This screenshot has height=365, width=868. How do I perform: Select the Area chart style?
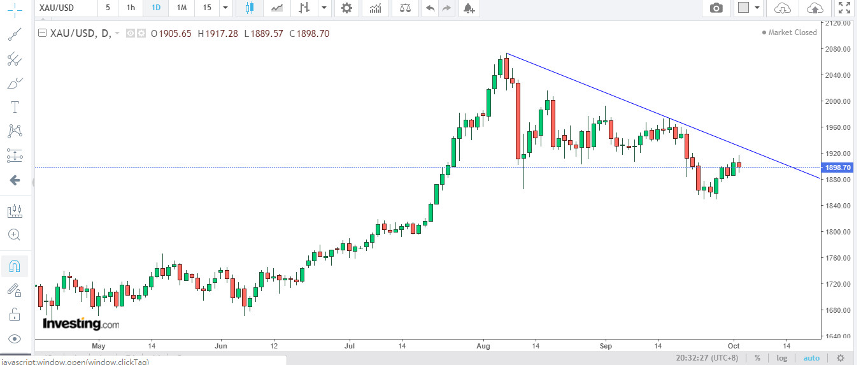coord(276,8)
